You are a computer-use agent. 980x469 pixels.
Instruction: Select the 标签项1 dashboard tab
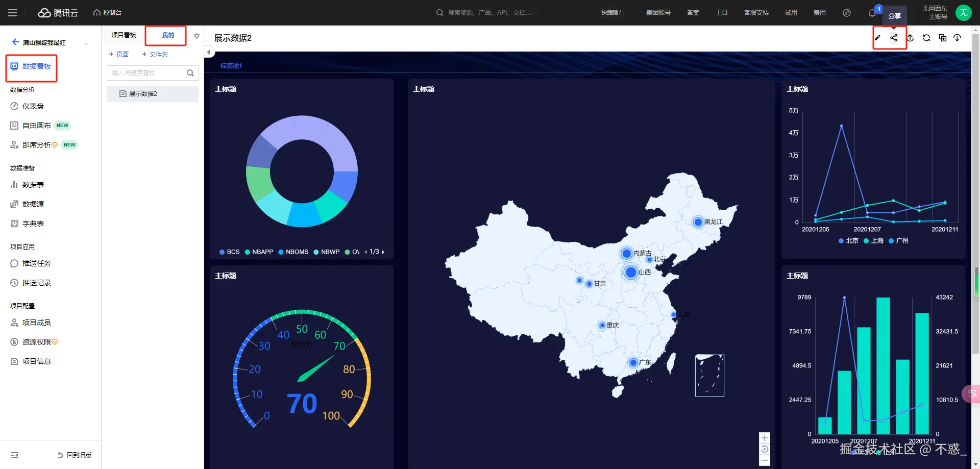click(x=231, y=66)
